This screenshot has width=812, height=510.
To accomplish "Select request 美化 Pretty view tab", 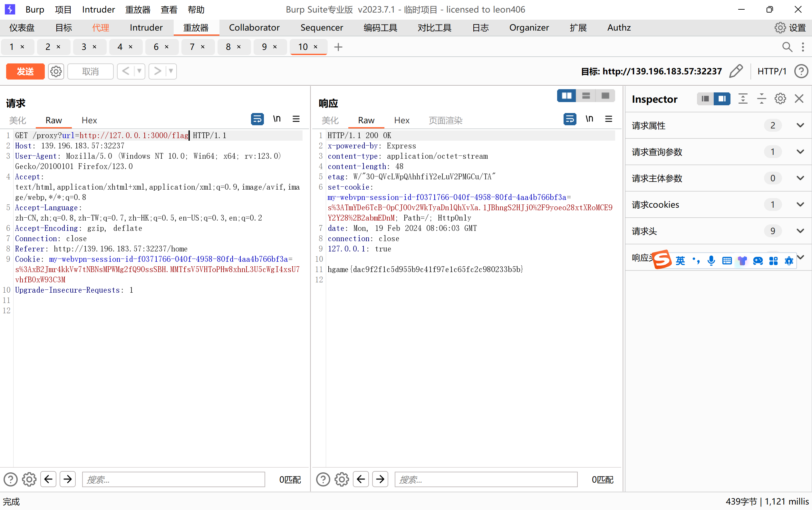I will pyautogui.click(x=17, y=120).
